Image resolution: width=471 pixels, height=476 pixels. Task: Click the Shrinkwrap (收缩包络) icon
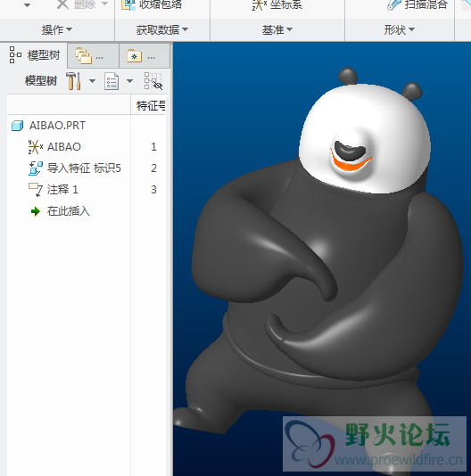pyautogui.click(x=128, y=4)
